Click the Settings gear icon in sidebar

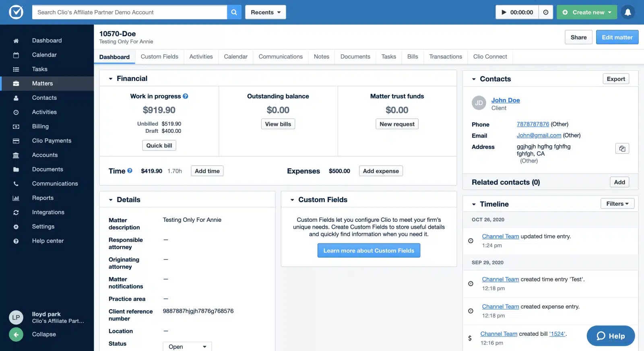[x=16, y=227]
